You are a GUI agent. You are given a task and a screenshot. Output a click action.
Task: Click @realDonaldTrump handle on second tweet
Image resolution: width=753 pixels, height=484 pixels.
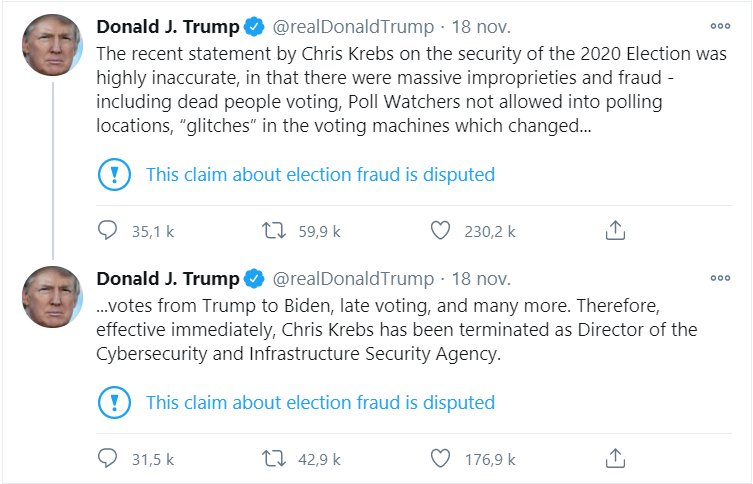coord(353,278)
